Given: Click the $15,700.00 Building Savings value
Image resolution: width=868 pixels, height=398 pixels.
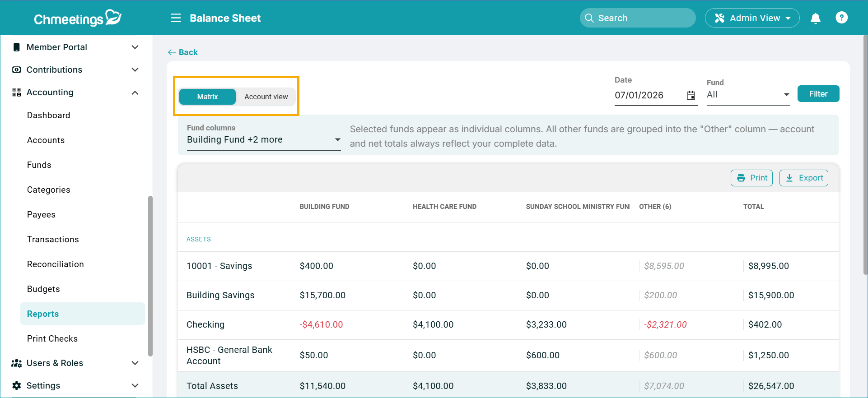Looking at the screenshot, I should pos(322,295).
